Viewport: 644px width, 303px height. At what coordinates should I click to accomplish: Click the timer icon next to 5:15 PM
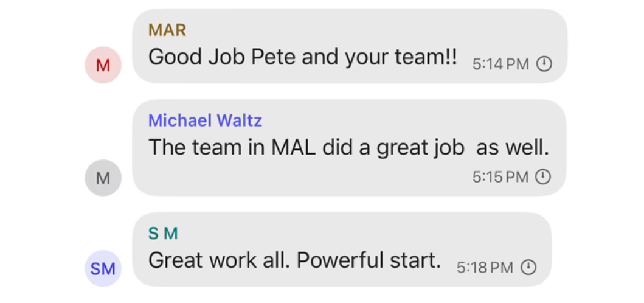(x=542, y=177)
